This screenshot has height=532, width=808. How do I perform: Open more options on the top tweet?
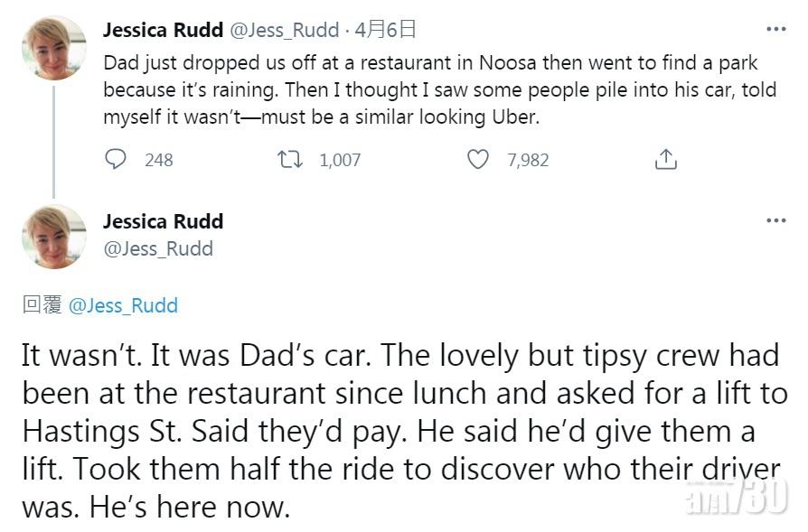pos(775,29)
